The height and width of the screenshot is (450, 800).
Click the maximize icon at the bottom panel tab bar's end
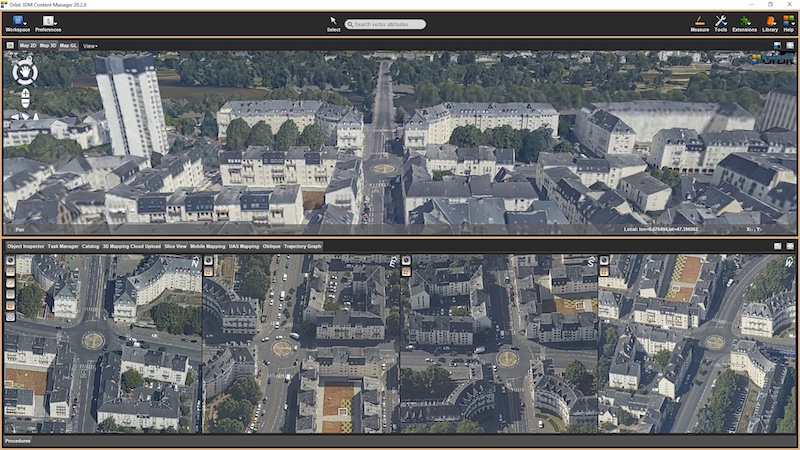coord(790,246)
